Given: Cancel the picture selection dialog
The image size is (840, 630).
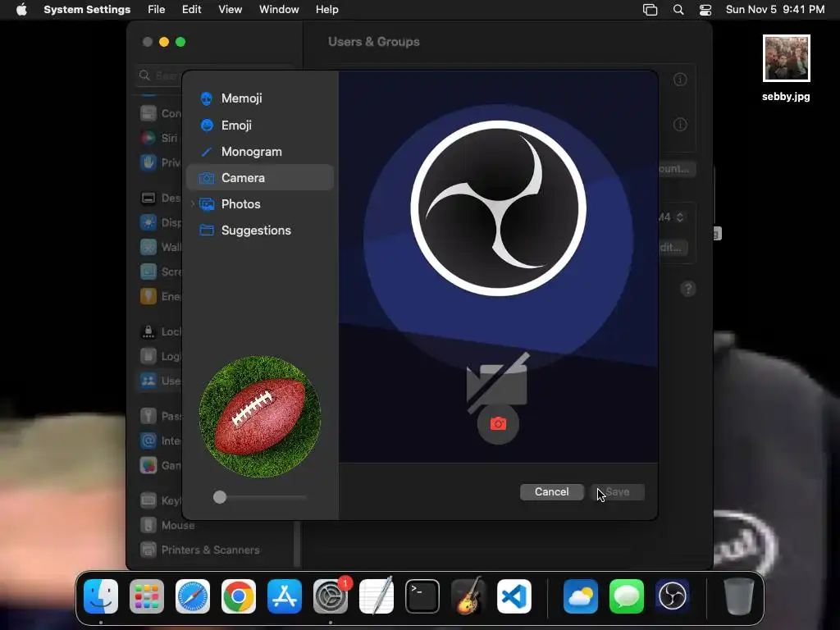Looking at the screenshot, I should coord(552,492).
